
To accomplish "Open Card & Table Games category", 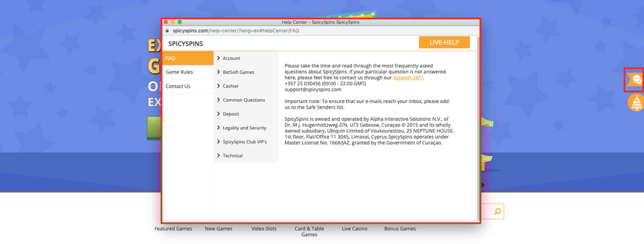I will (309, 232).
